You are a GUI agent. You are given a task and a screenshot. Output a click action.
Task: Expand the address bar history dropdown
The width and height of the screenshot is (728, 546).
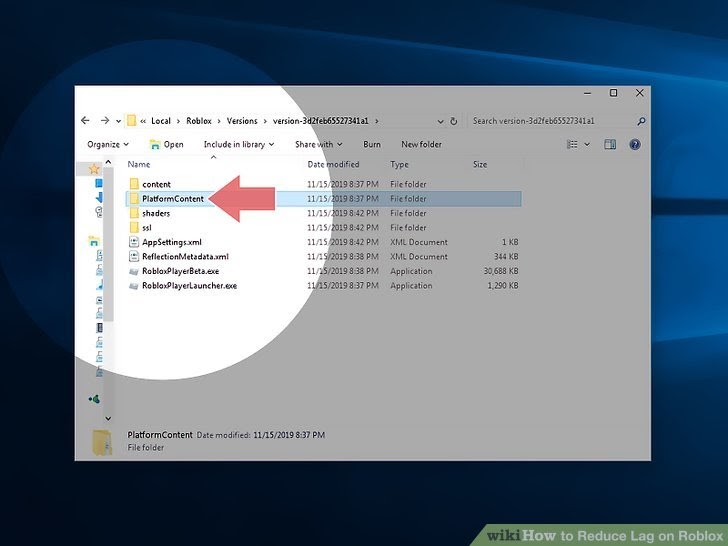(440, 121)
